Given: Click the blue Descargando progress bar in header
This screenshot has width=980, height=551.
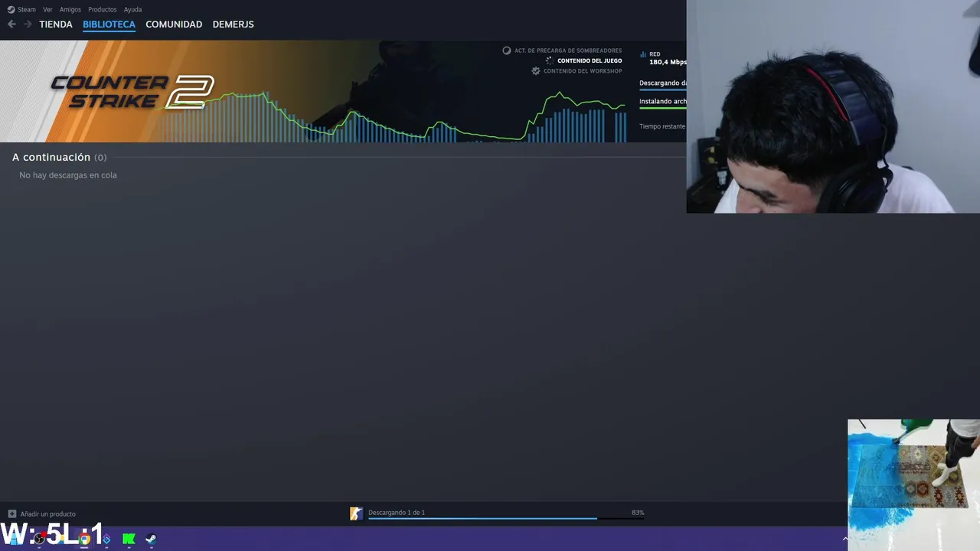Looking at the screenshot, I should tap(663, 90).
